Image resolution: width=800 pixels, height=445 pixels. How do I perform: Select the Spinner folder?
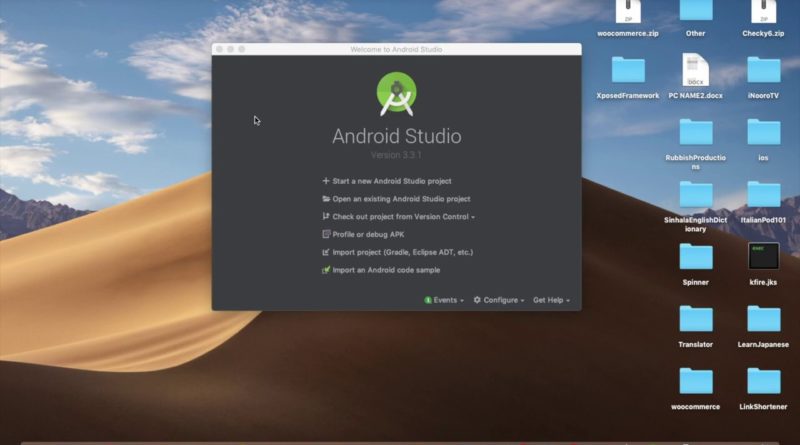click(x=695, y=264)
